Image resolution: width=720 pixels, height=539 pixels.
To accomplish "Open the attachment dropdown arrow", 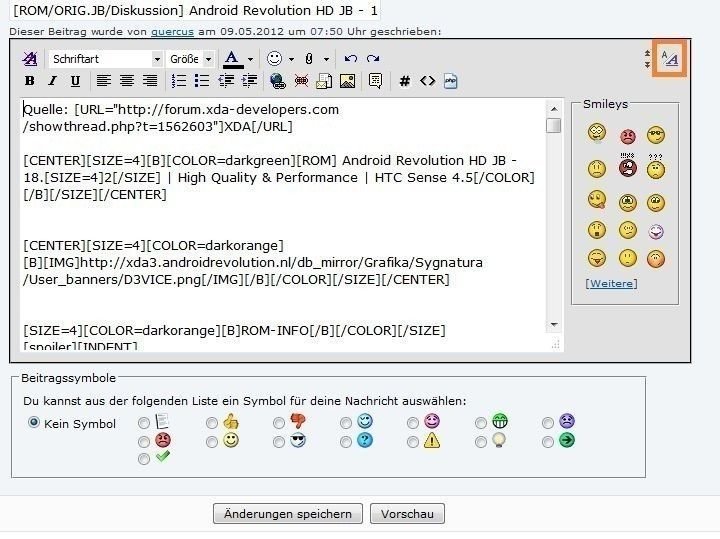I will pos(326,59).
